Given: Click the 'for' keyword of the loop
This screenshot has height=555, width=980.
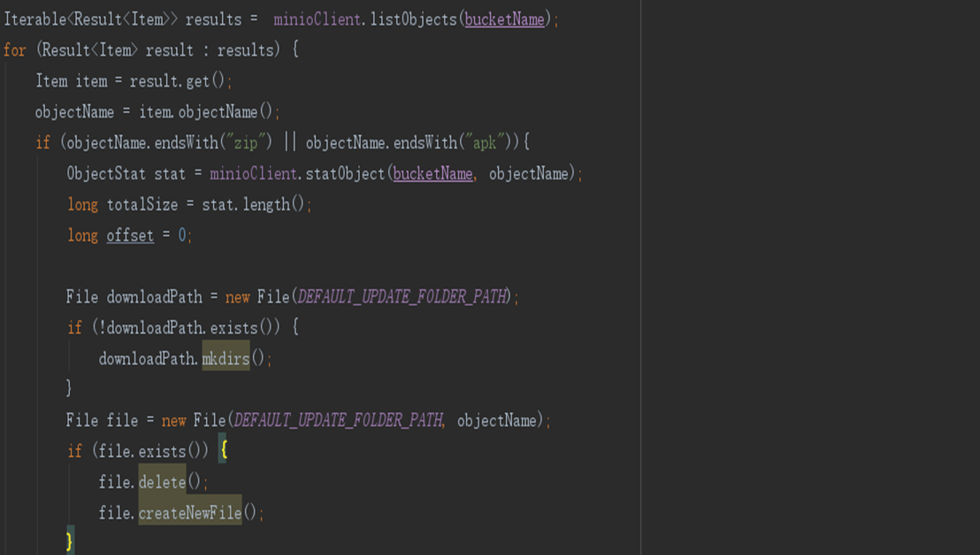Looking at the screenshot, I should tap(14, 50).
